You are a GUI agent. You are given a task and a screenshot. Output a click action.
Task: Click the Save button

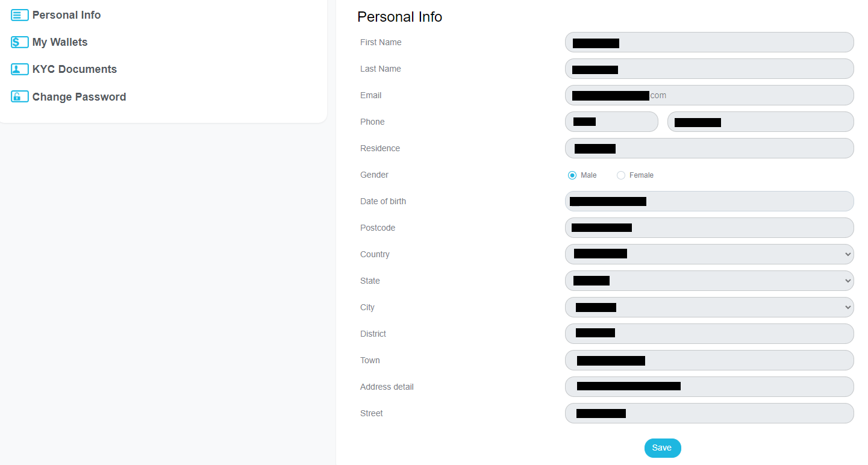(663, 448)
